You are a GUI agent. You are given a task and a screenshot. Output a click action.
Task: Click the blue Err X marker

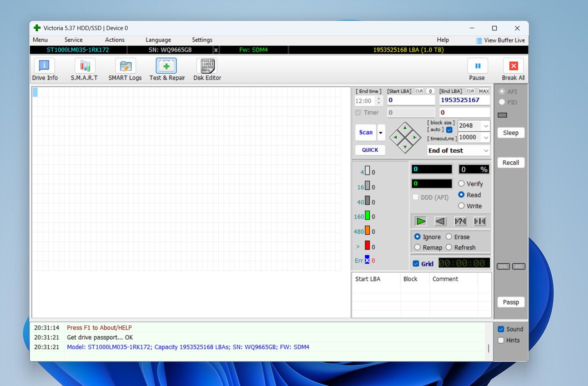367,260
